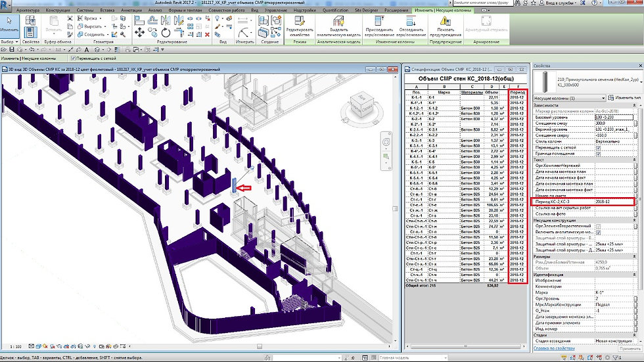The image size is (644, 362).
Task: Select the Offset tool in Редактирование panel
Action: pos(152,20)
